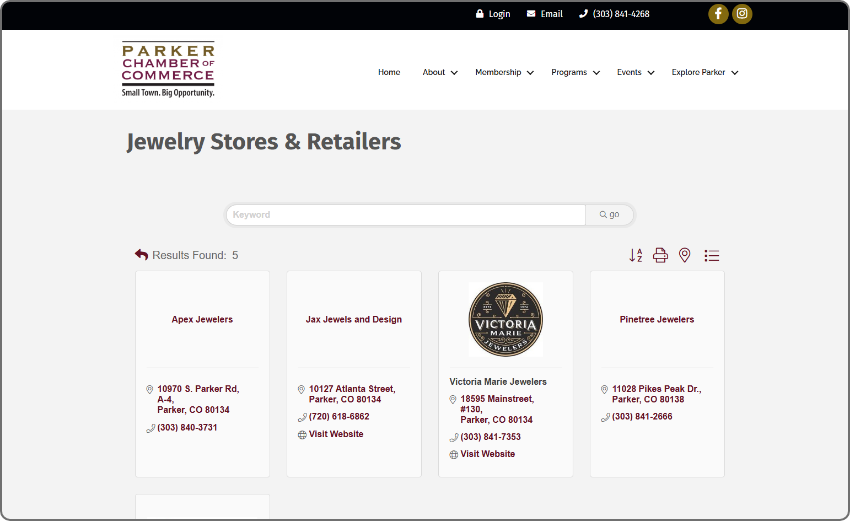Click map pin icon for 11028 Pikes Peak Dr.
Image resolution: width=850 pixels, height=521 pixels.
click(x=604, y=389)
